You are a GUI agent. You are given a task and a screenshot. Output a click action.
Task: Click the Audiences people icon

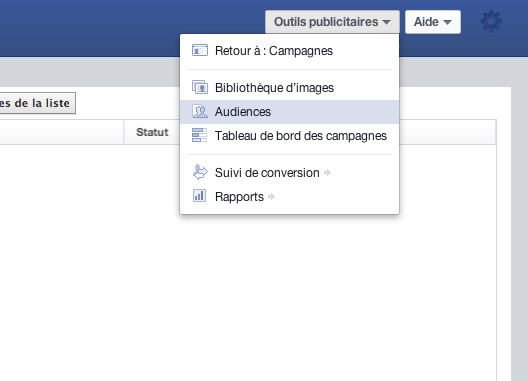200,112
